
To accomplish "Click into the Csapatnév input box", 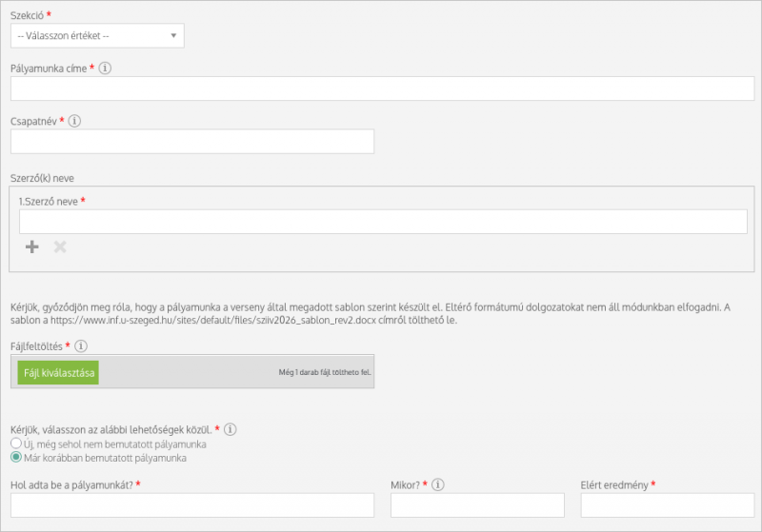I will tap(192, 142).
